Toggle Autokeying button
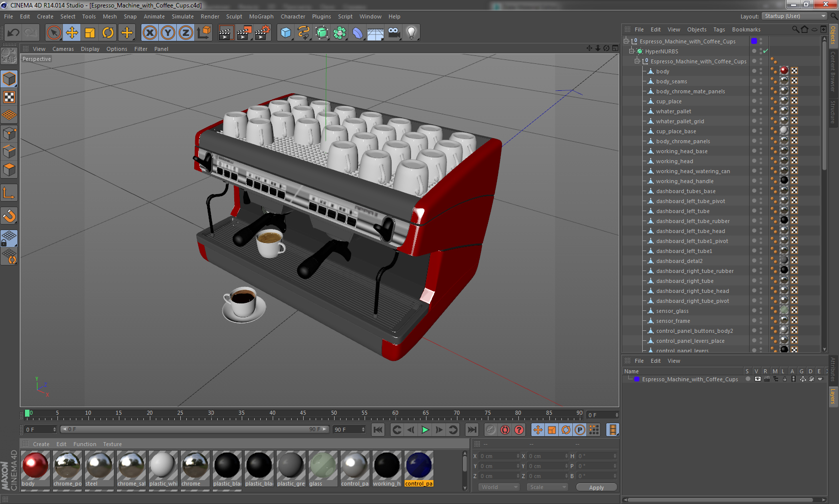The image size is (839, 504). coord(505,430)
